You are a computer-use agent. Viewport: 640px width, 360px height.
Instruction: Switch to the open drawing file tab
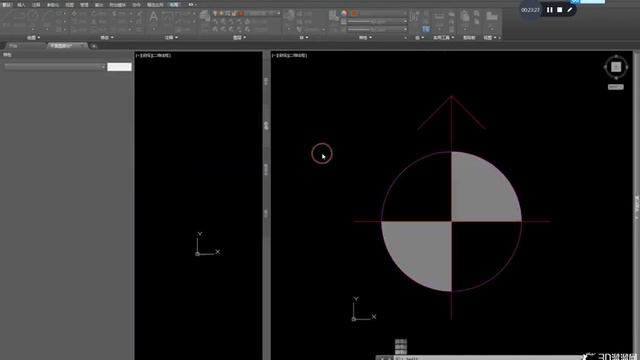point(67,46)
